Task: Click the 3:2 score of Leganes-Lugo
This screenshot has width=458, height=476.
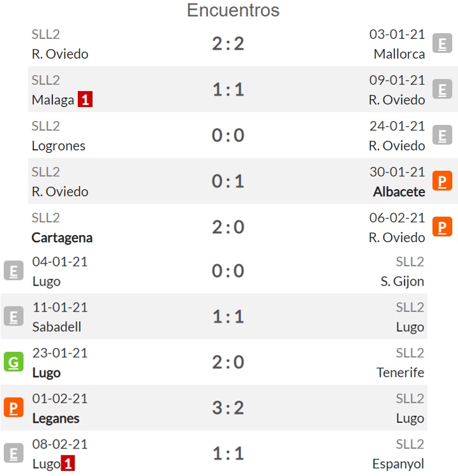Action: click(228, 407)
